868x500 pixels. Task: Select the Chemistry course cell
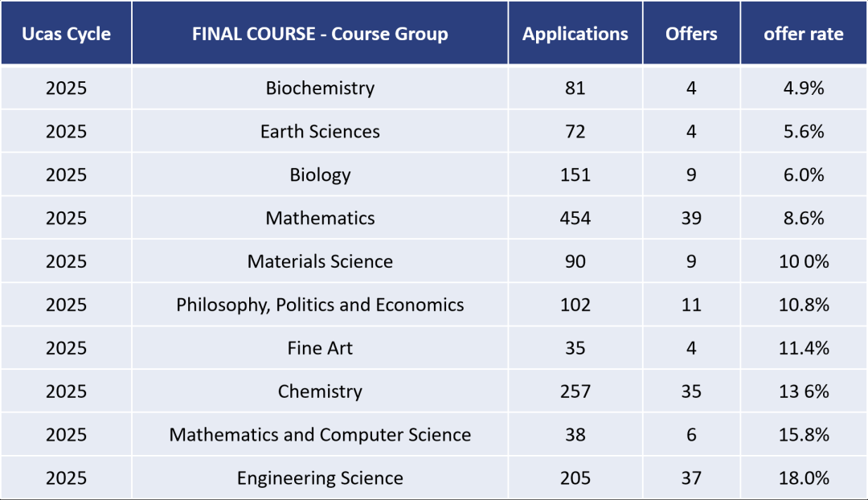point(320,392)
